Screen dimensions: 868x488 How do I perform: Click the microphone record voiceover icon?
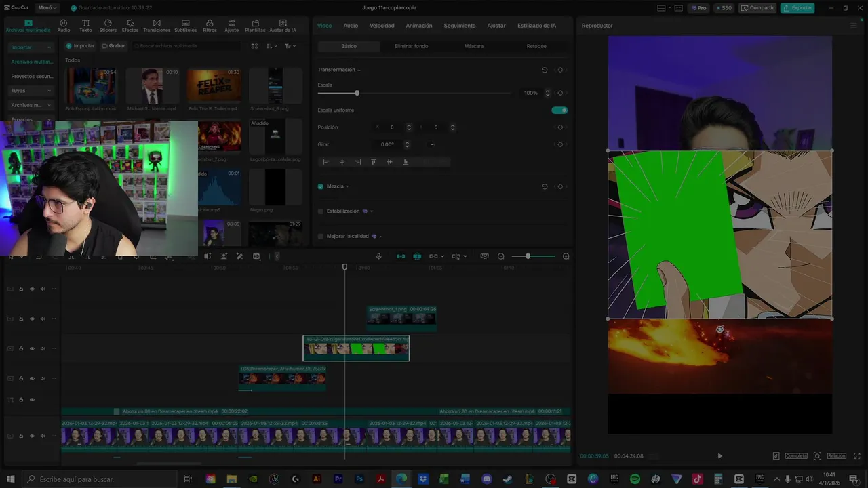pyautogui.click(x=379, y=256)
